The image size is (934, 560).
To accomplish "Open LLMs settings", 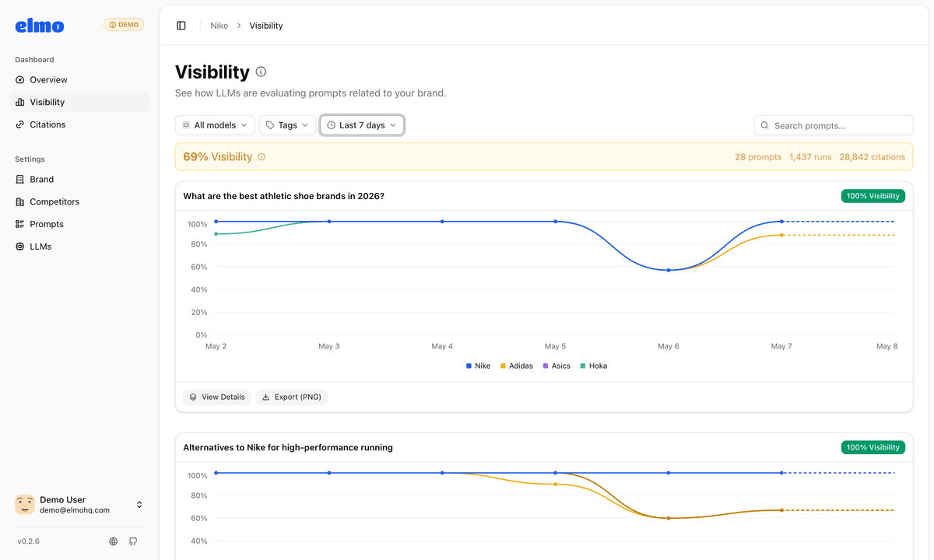I will [x=79, y=247].
